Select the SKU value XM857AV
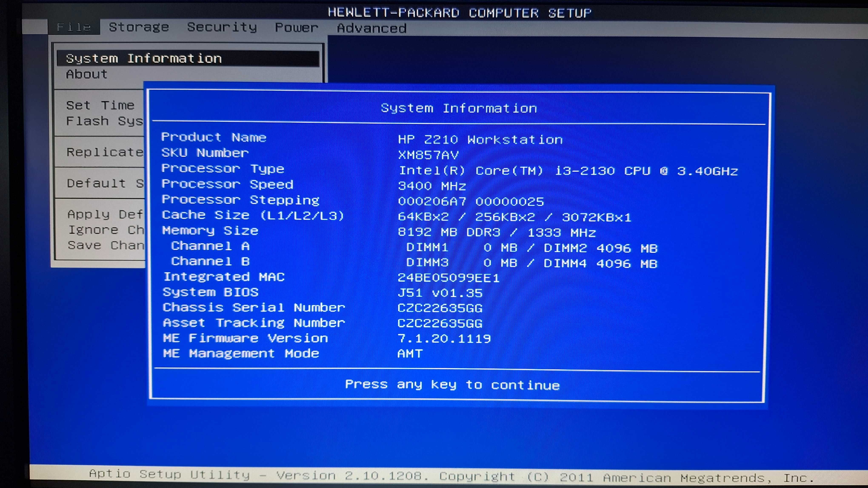Viewport: 868px width, 488px height. (x=428, y=155)
